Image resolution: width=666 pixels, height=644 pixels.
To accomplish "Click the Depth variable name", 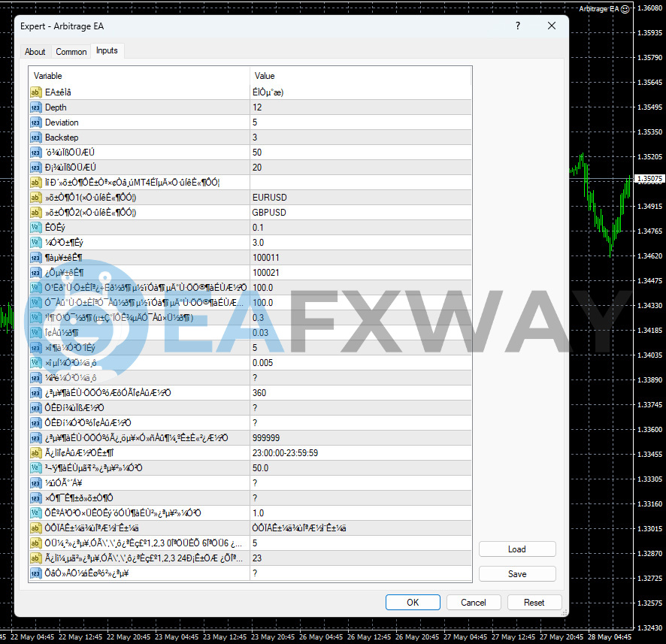I will (x=56, y=107).
